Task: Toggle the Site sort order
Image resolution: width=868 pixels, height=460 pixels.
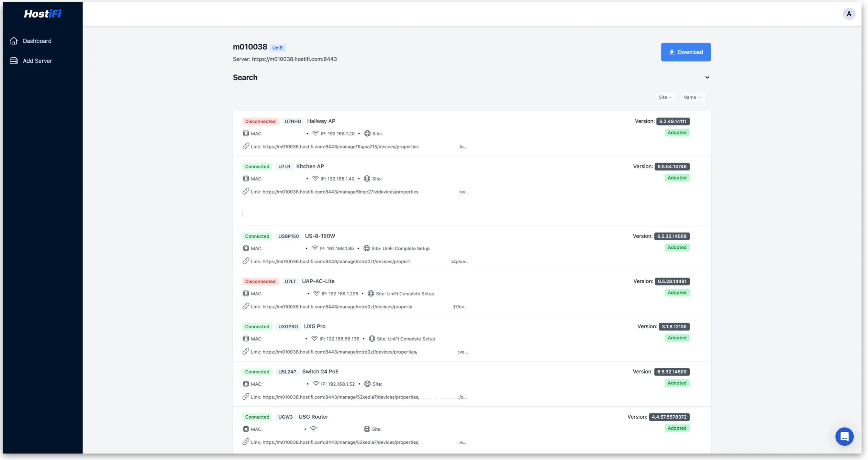Action: pos(665,97)
